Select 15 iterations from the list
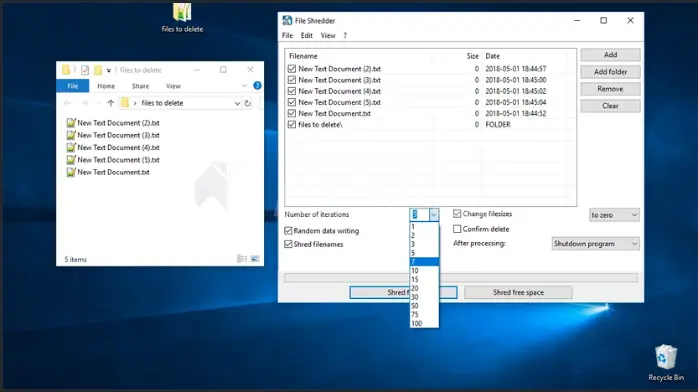 tap(424, 279)
